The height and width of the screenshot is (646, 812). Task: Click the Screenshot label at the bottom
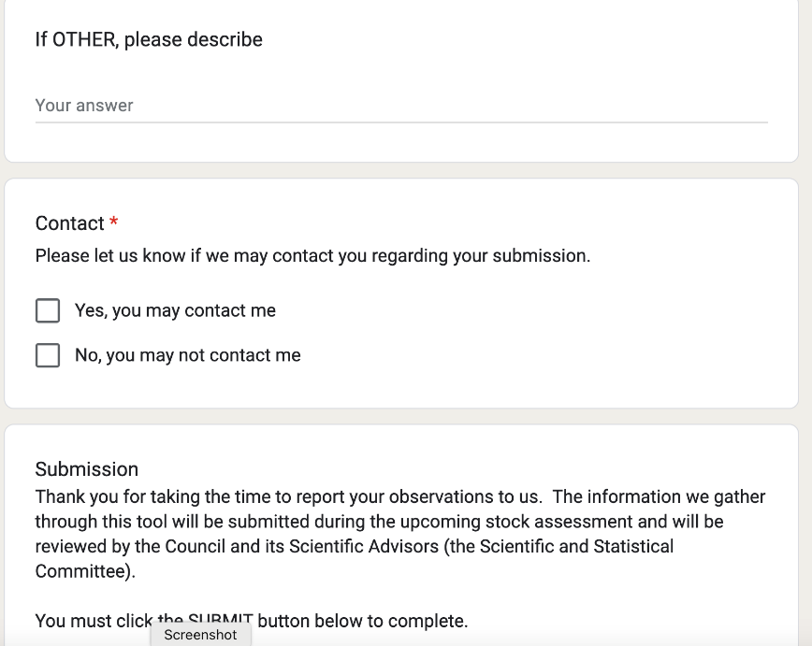200,635
